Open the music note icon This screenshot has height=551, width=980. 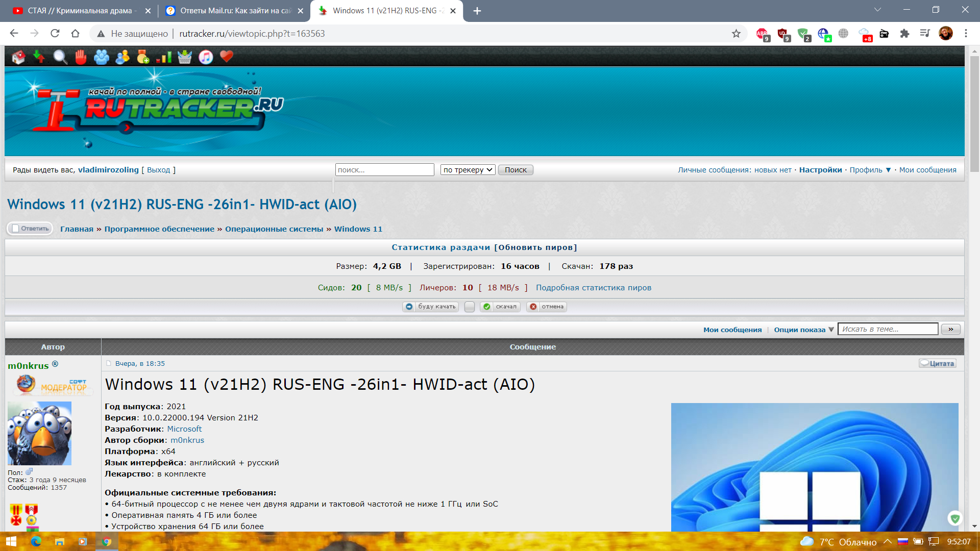click(206, 57)
